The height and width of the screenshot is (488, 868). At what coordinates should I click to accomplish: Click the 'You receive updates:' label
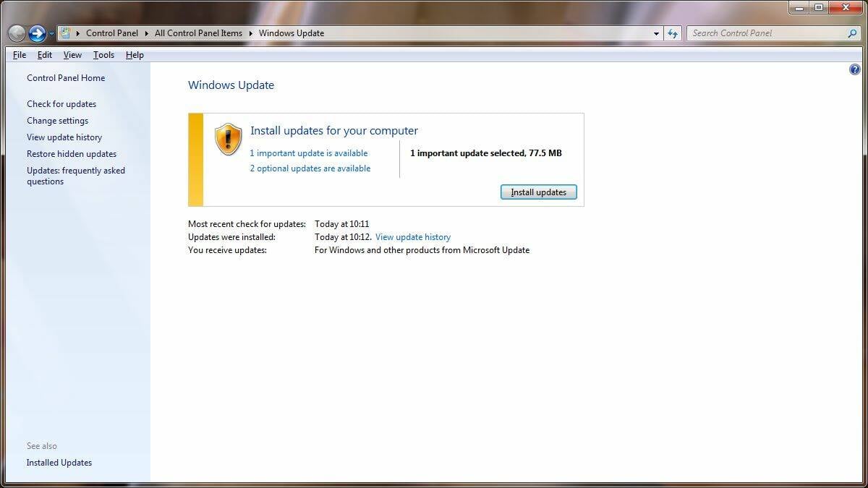click(x=227, y=250)
